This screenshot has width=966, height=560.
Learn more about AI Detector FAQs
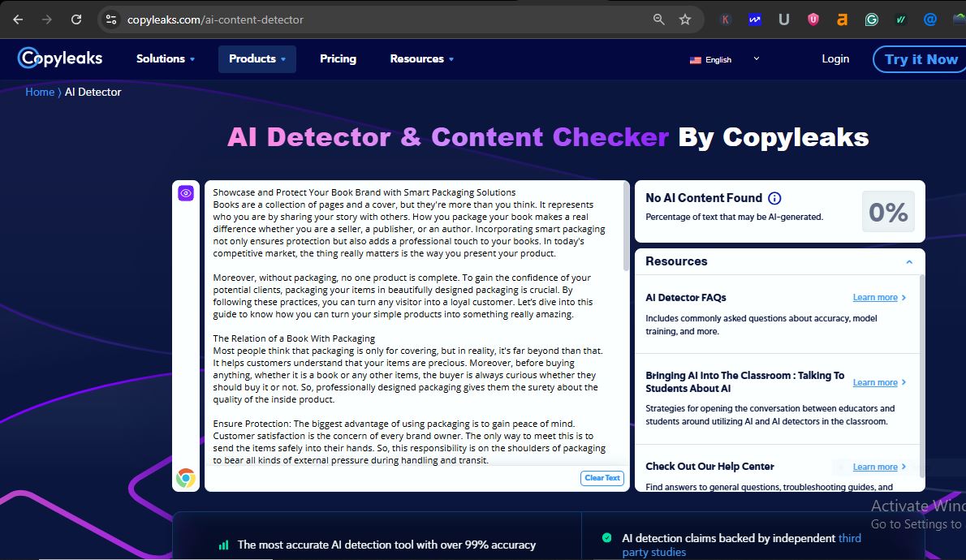878,298
